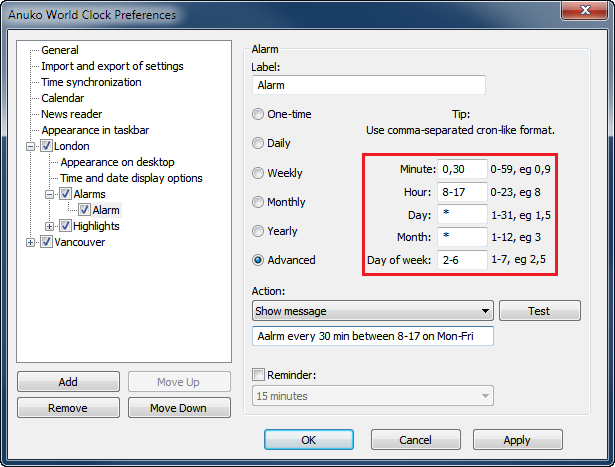Image resolution: width=615 pixels, height=467 pixels.
Task: Select the One-time alarm option
Action: coord(259,114)
